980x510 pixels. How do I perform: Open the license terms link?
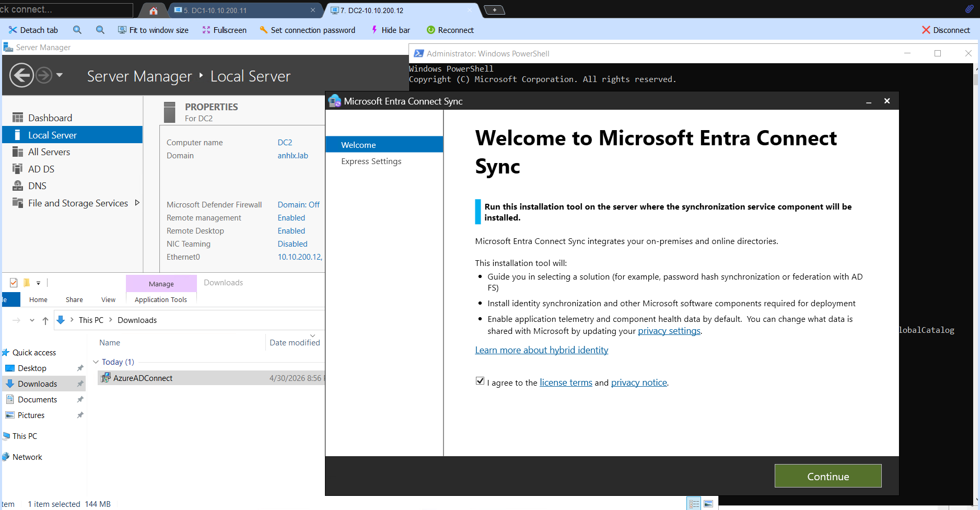(x=566, y=383)
